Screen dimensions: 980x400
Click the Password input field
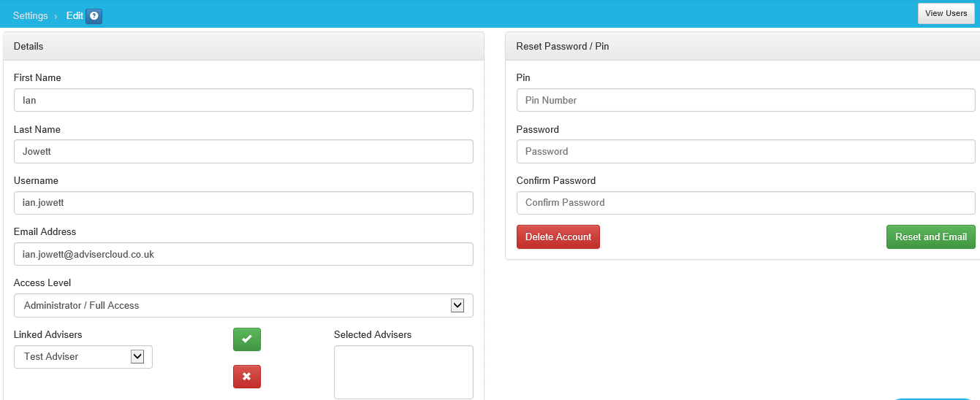tap(745, 152)
